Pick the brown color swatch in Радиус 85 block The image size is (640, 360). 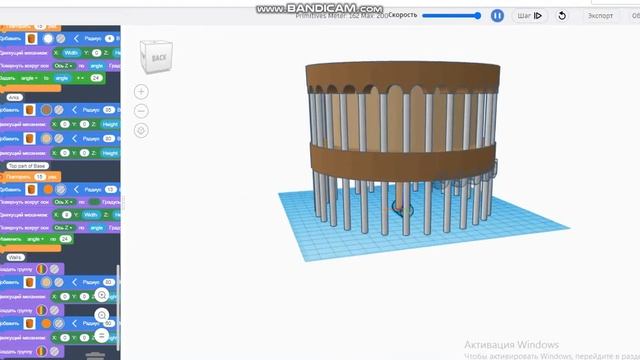(x=46, y=110)
